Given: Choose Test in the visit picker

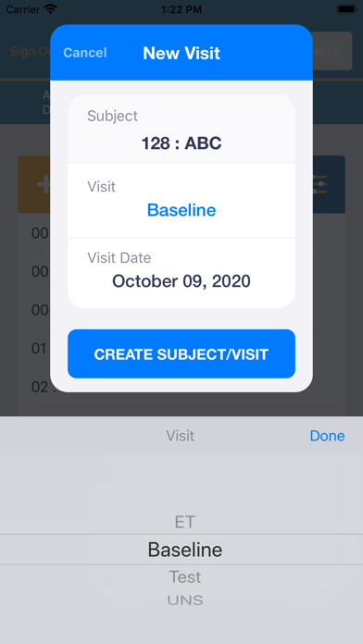Looking at the screenshot, I should click(185, 576).
